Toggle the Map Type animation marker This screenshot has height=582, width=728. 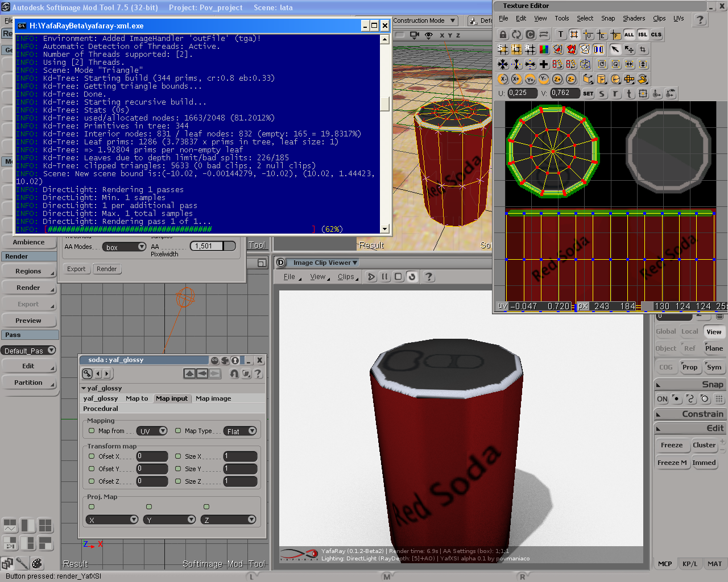click(x=178, y=431)
